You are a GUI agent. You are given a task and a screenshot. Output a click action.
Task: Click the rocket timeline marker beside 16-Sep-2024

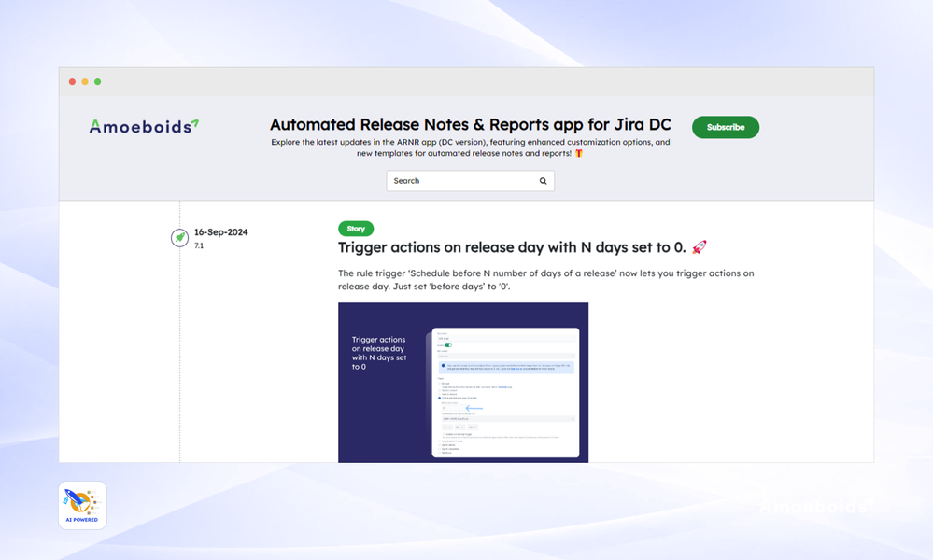[179, 238]
